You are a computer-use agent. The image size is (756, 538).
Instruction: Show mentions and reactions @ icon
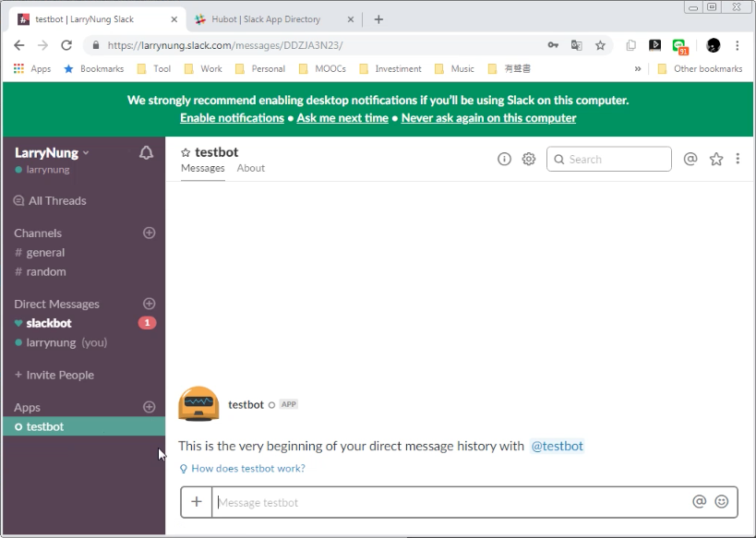tap(690, 159)
